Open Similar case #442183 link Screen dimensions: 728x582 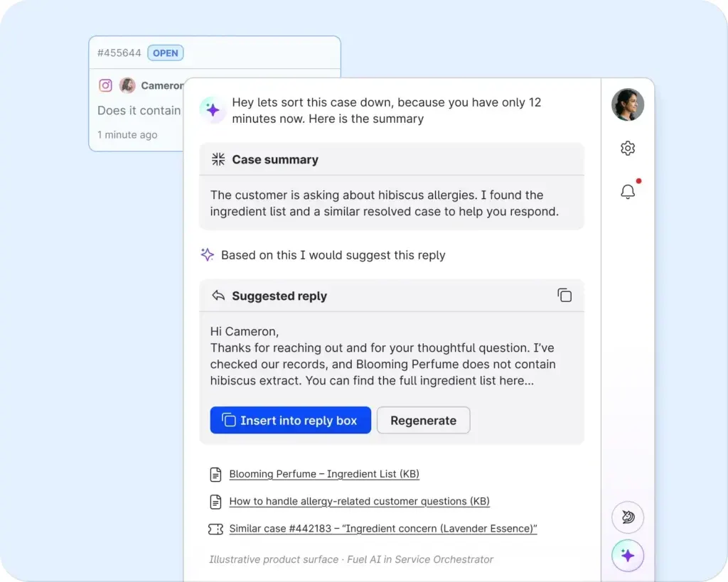coord(383,529)
